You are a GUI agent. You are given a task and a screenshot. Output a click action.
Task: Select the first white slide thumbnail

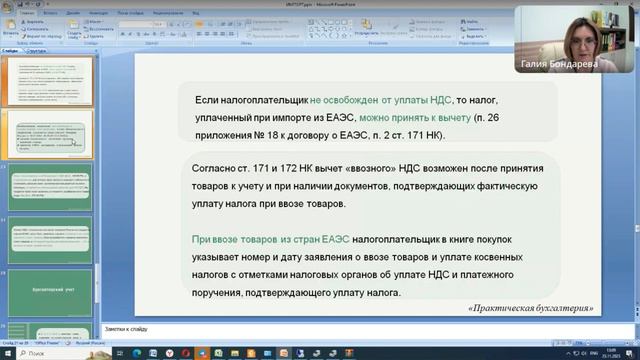[x=50, y=81]
